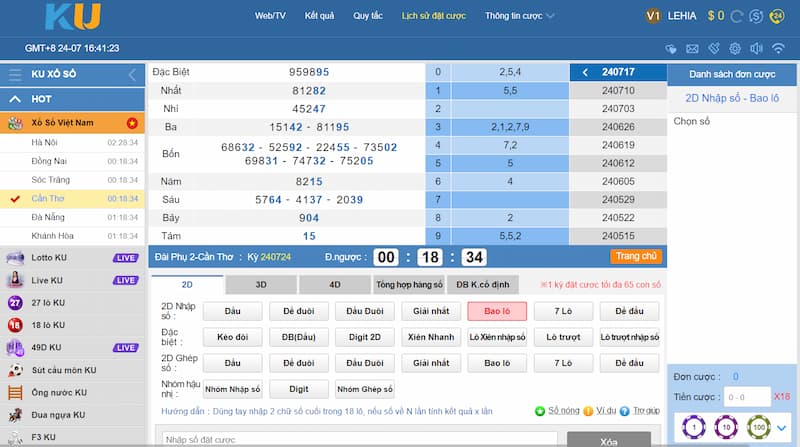Select Cần Thơ lottery row
Viewport: 800px width, 447px height.
coord(72,198)
